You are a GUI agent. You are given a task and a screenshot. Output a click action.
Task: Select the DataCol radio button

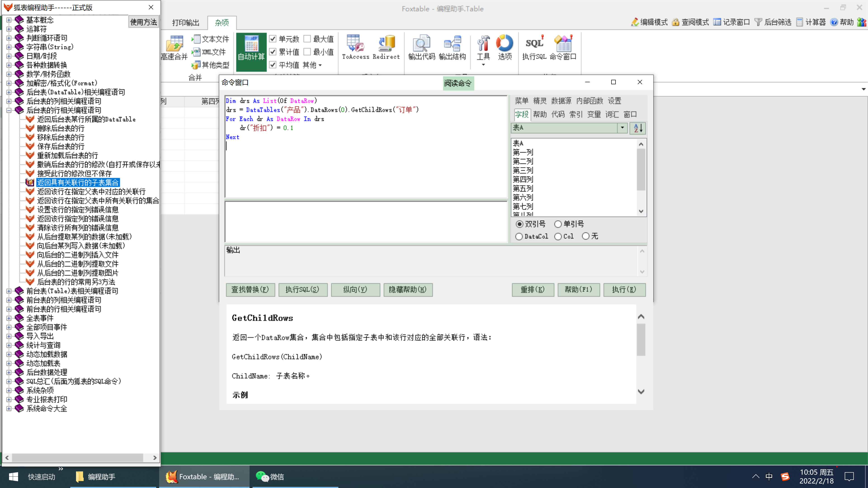(519, 236)
